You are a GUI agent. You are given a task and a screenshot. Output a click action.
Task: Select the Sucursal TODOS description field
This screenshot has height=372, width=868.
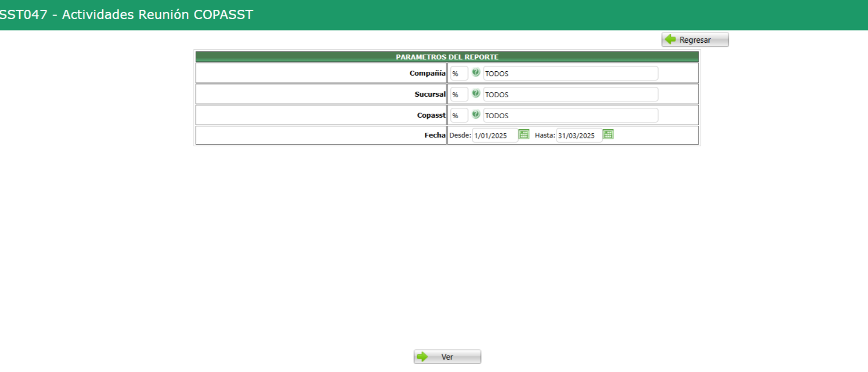(570, 94)
